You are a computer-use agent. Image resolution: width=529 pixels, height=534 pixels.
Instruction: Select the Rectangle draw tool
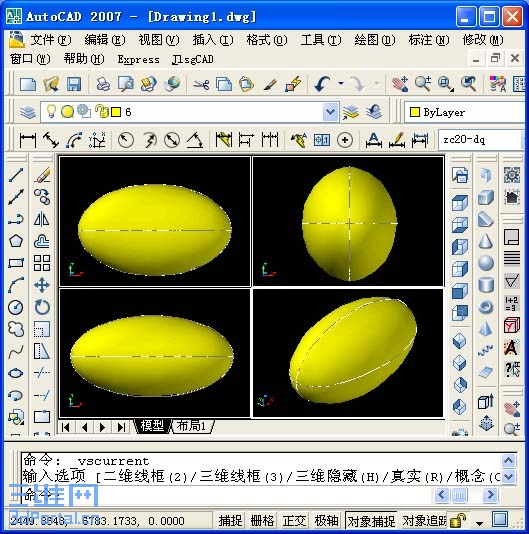click(16, 263)
